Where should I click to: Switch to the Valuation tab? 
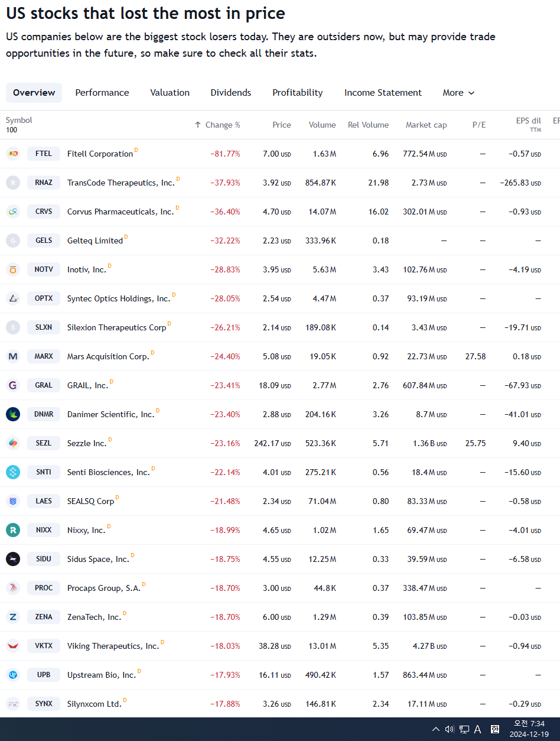pos(170,93)
